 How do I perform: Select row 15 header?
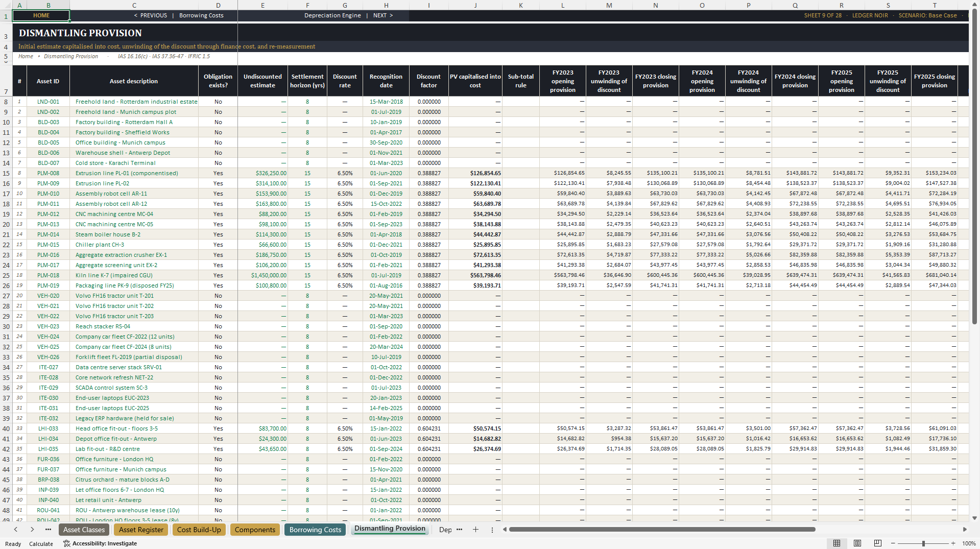(x=6, y=173)
